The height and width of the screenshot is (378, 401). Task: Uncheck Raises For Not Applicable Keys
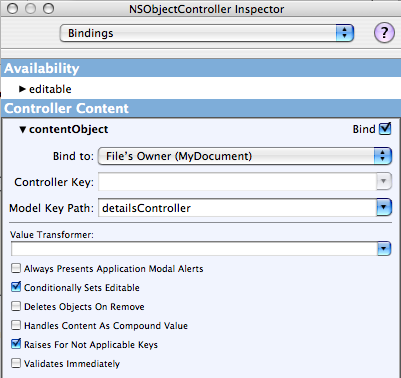[16, 344]
